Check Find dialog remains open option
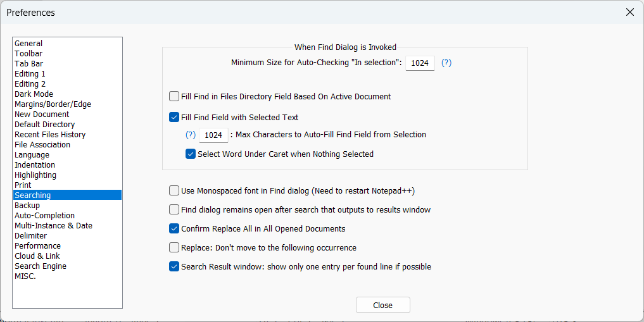 coord(174,209)
